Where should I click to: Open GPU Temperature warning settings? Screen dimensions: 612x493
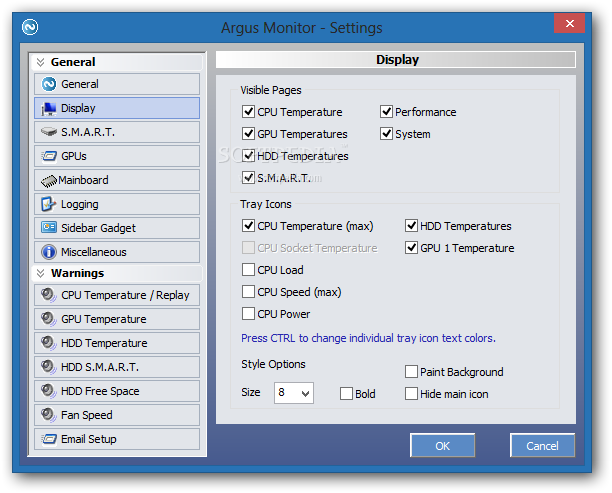pos(117,319)
